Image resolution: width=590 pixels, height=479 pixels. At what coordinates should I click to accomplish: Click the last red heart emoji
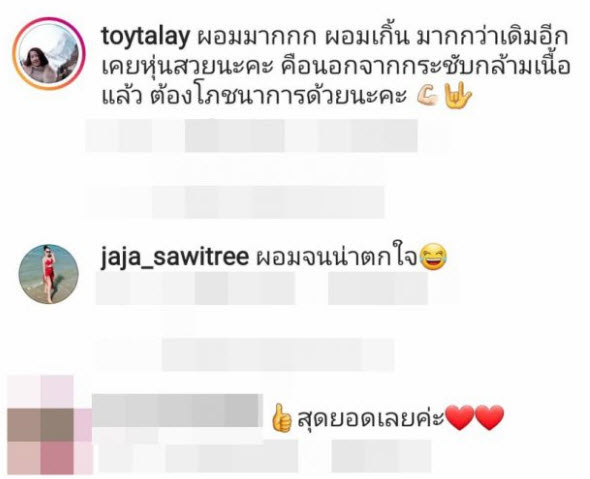point(489,418)
